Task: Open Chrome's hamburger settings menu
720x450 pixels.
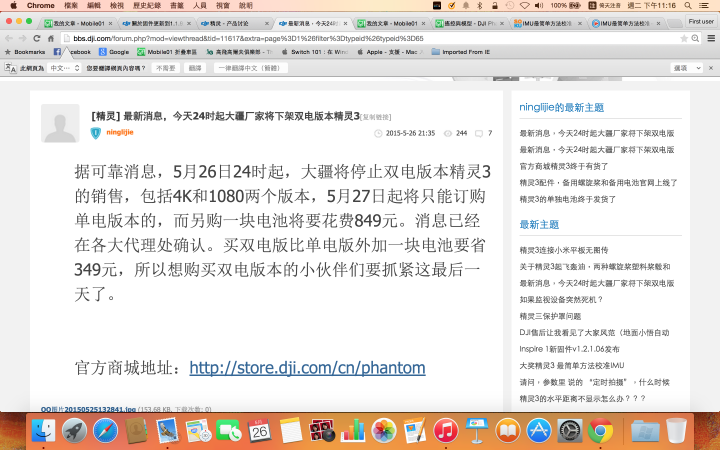Action: click(711, 39)
